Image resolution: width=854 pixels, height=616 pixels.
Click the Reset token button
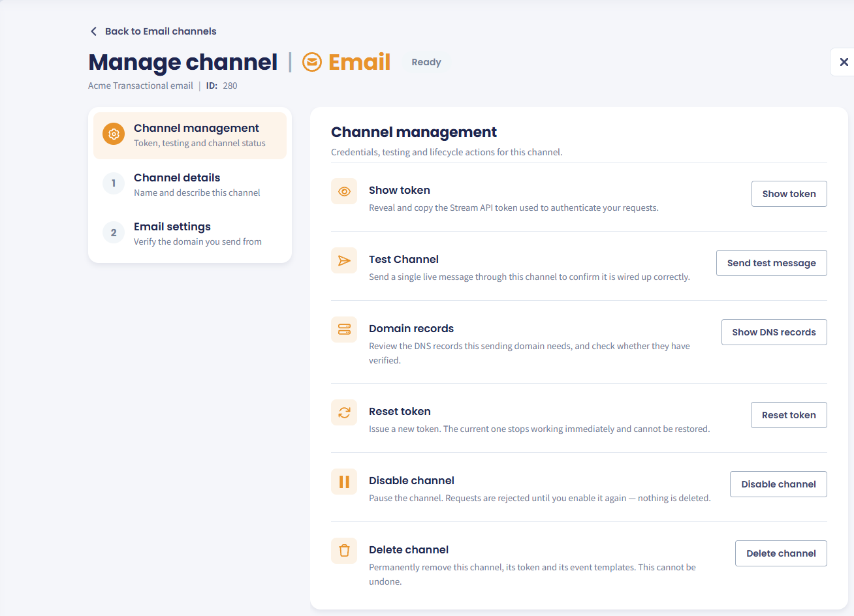[x=789, y=415]
